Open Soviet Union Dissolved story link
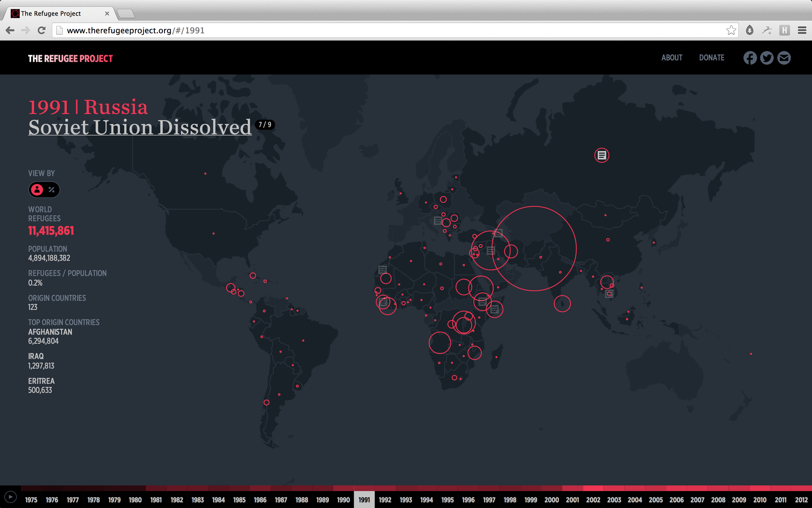 tap(140, 128)
